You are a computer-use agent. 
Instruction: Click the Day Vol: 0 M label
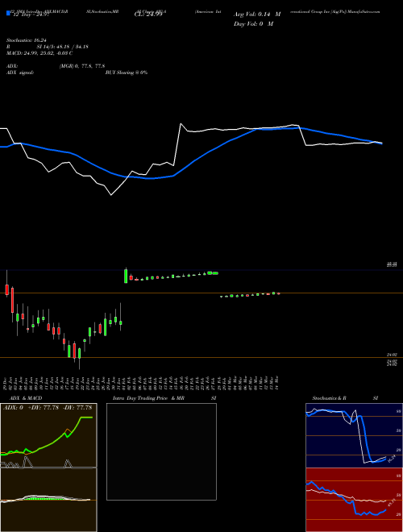(x=253, y=23)
